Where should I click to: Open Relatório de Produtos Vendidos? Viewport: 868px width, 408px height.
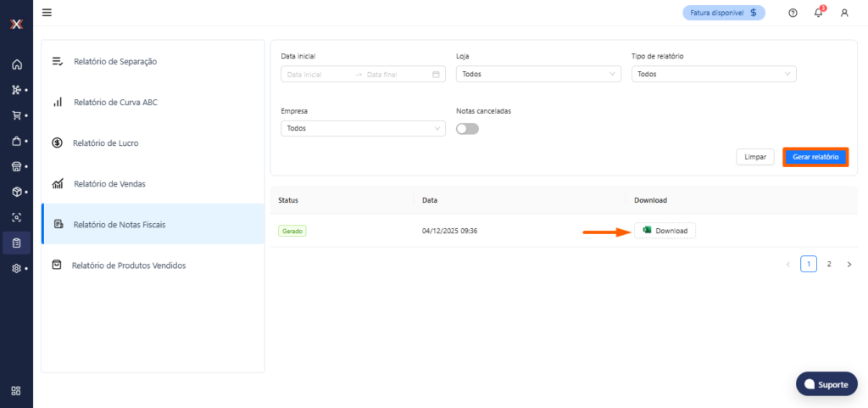tap(128, 265)
